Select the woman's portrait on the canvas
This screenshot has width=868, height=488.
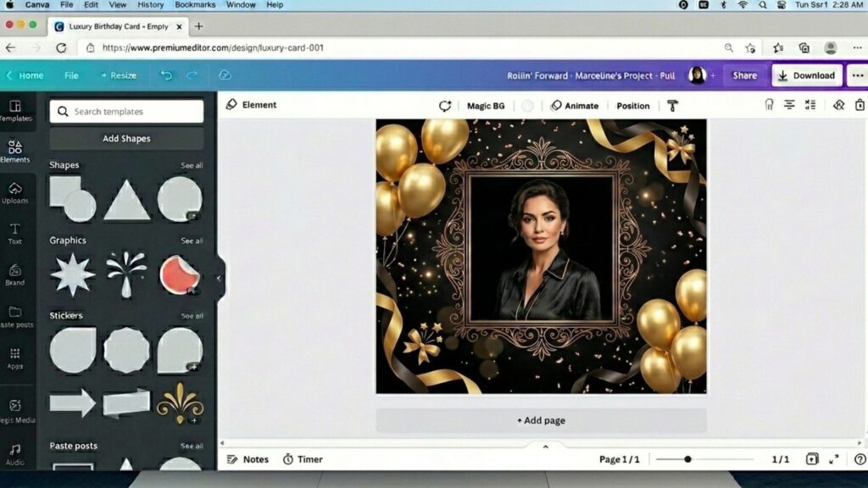coord(541,249)
